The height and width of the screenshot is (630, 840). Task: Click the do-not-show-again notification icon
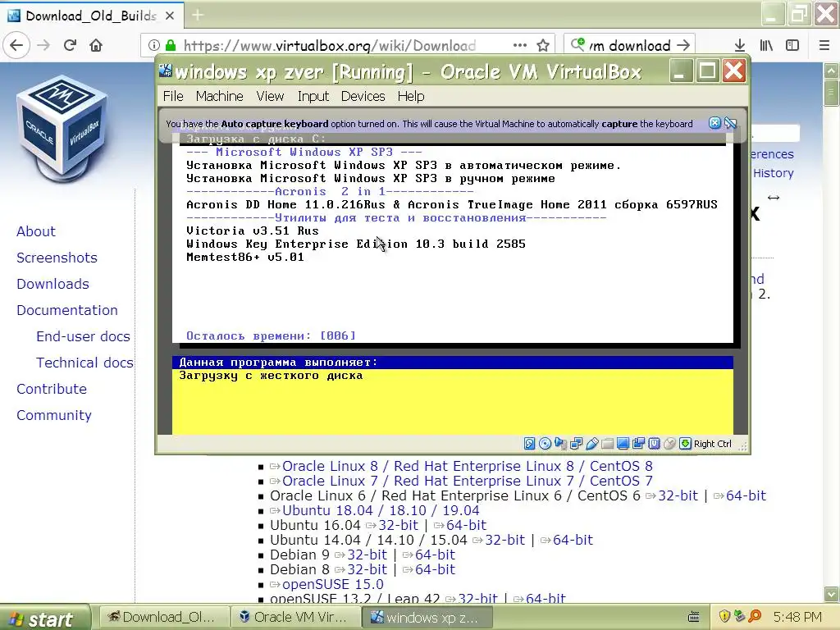pyautogui.click(x=730, y=123)
